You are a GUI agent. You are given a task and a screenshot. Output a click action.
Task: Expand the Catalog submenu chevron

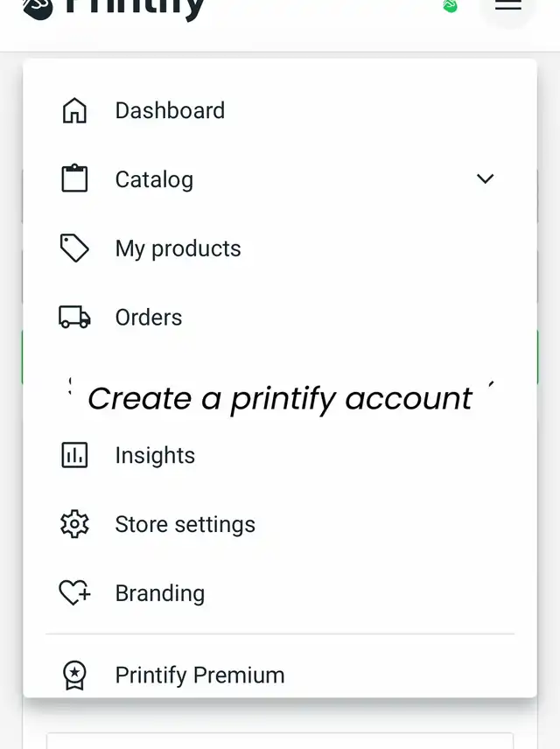485,179
